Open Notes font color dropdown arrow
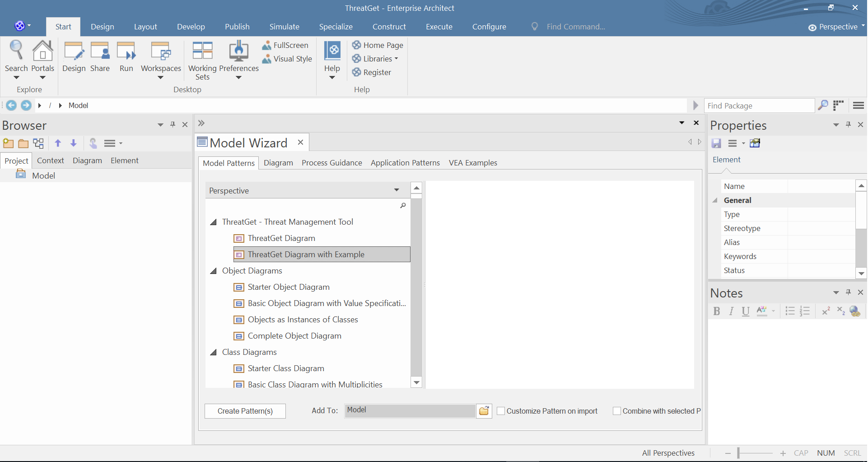Viewport: 868px width, 462px height. pos(773,311)
